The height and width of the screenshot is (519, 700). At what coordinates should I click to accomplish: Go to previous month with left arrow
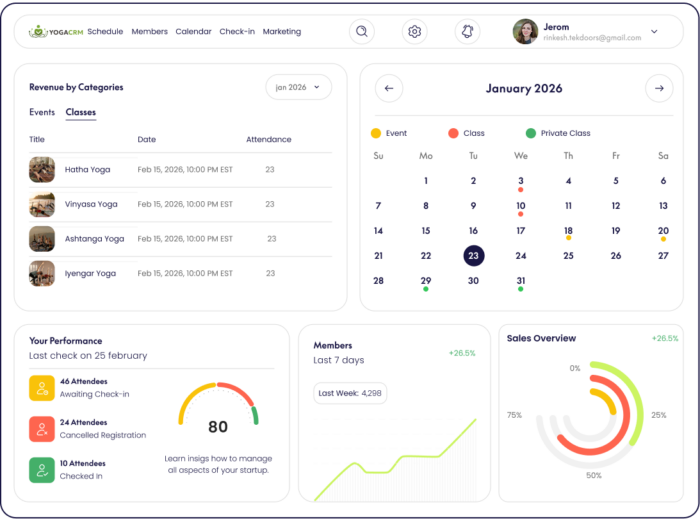coord(389,88)
